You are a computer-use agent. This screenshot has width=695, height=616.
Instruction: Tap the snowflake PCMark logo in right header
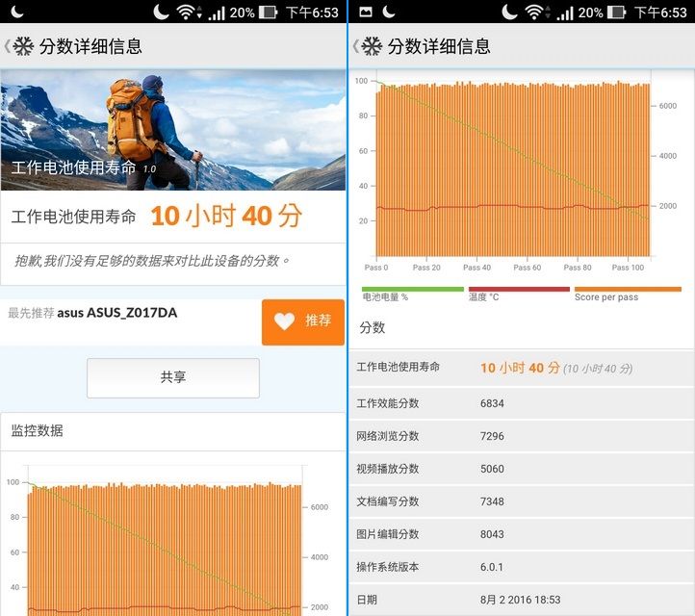[x=372, y=46]
